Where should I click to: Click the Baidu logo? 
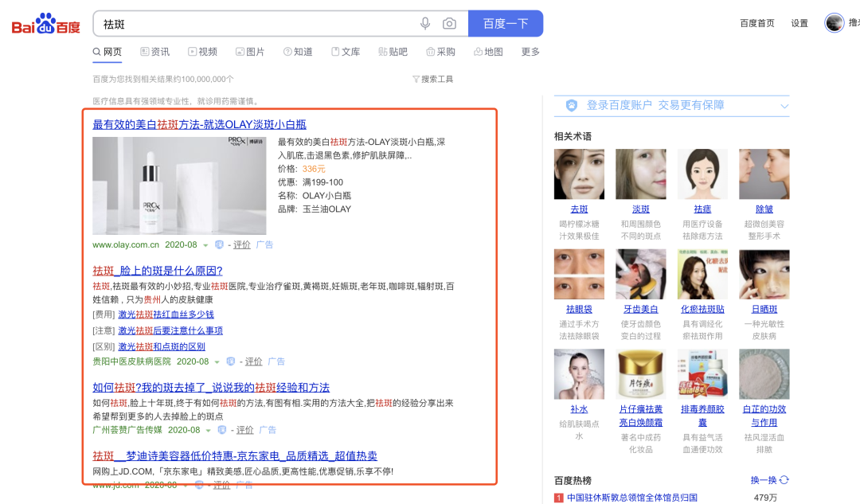[x=46, y=24]
